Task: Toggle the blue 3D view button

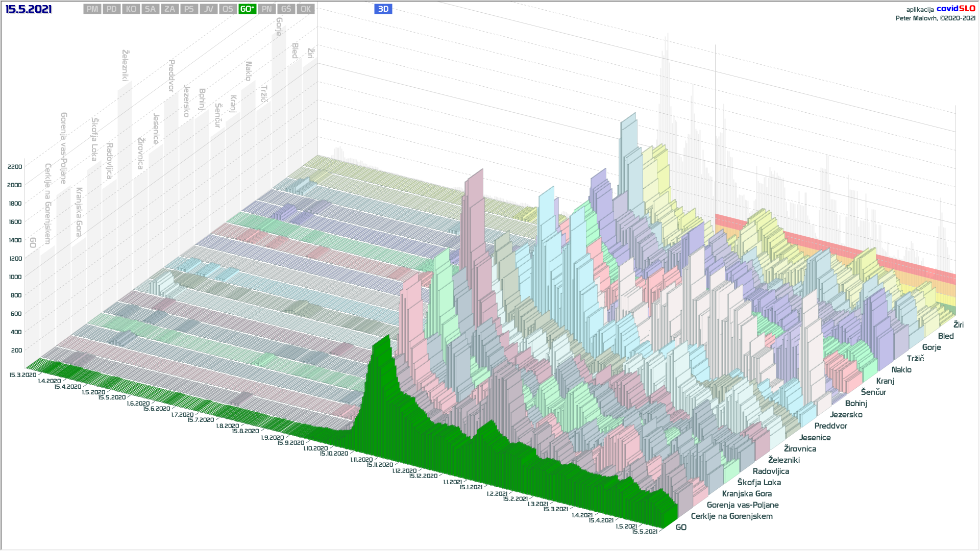Action: coord(383,9)
